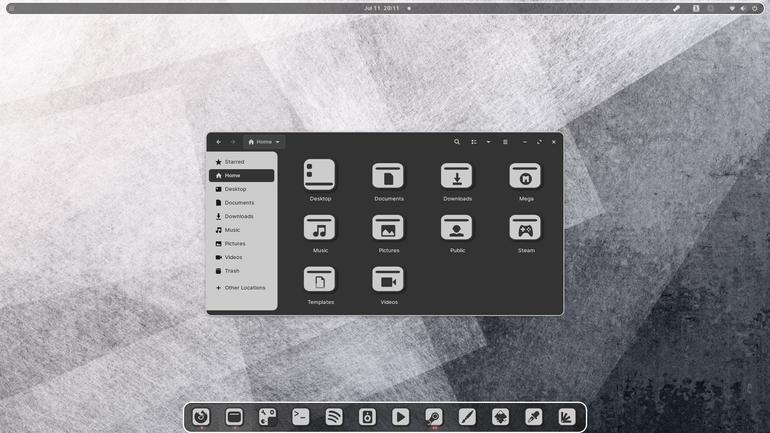770x433 pixels.
Task: Open the search in file manager
Action: (x=457, y=142)
